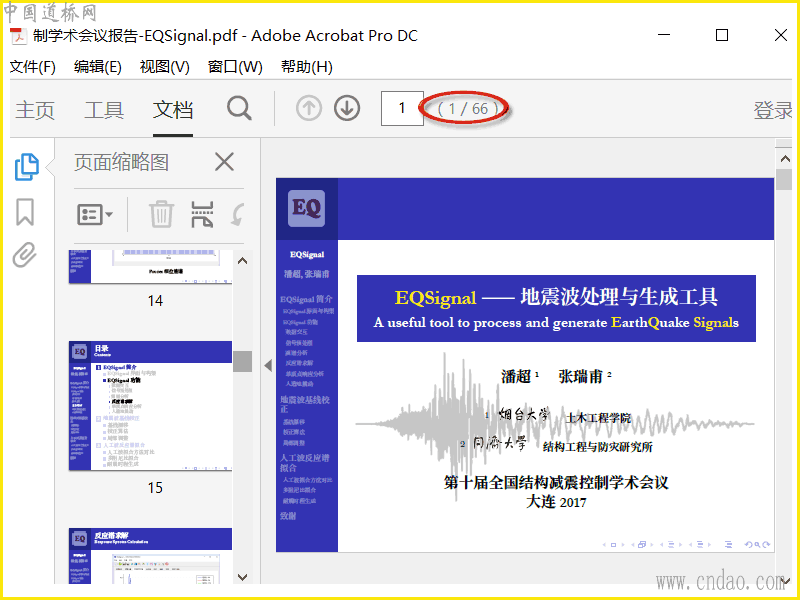Click the page number input field
The width and height of the screenshot is (800, 600).
402,108
